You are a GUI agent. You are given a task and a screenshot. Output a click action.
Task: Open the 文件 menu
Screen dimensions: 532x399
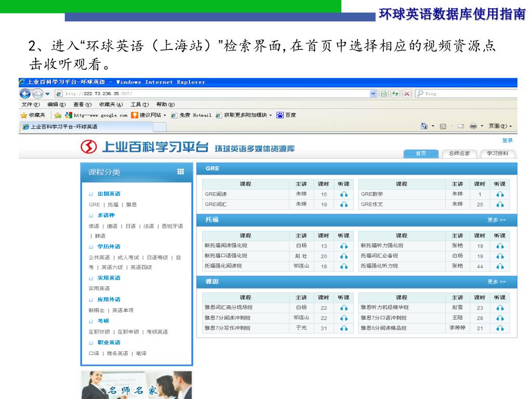tap(31, 104)
